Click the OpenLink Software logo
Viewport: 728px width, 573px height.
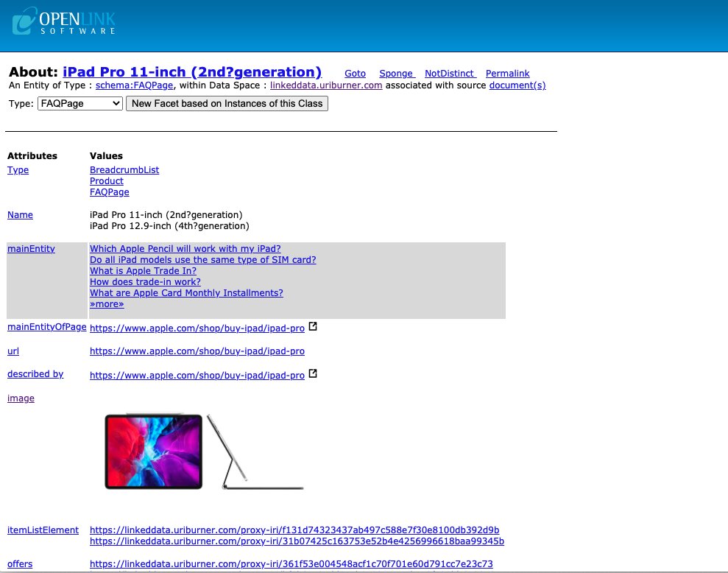[x=63, y=21]
